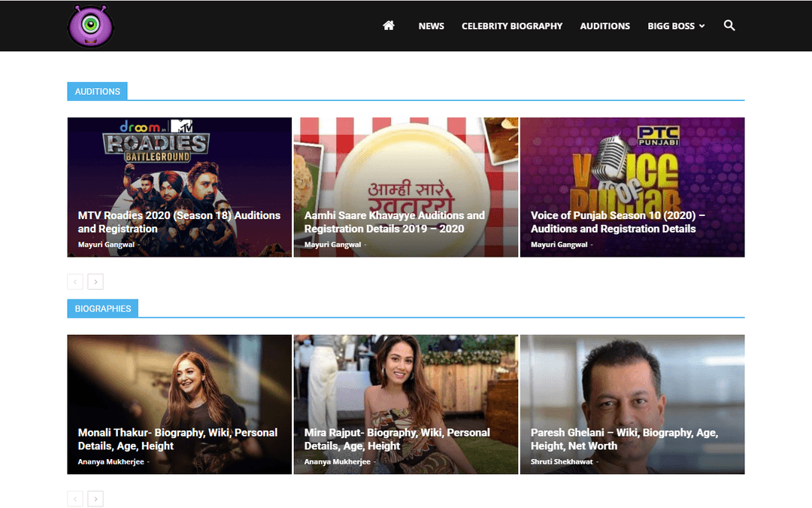This screenshot has width=812, height=508.
Task: Select the AUDITIONS section heading tab
Action: tap(97, 91)
